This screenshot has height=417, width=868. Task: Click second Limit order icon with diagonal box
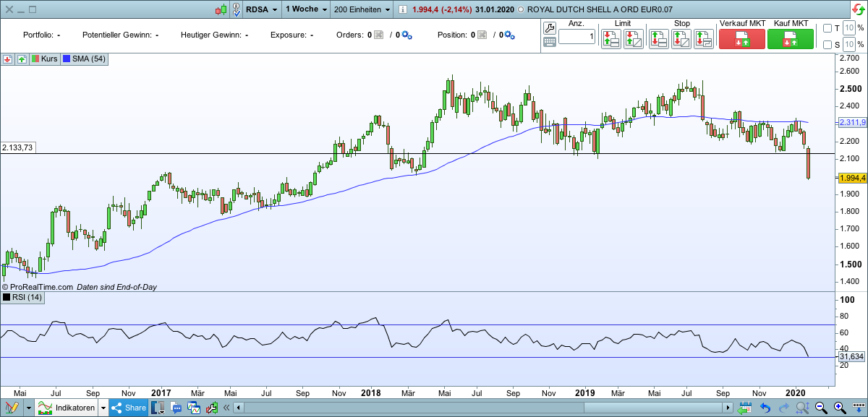tap(633, 39)
